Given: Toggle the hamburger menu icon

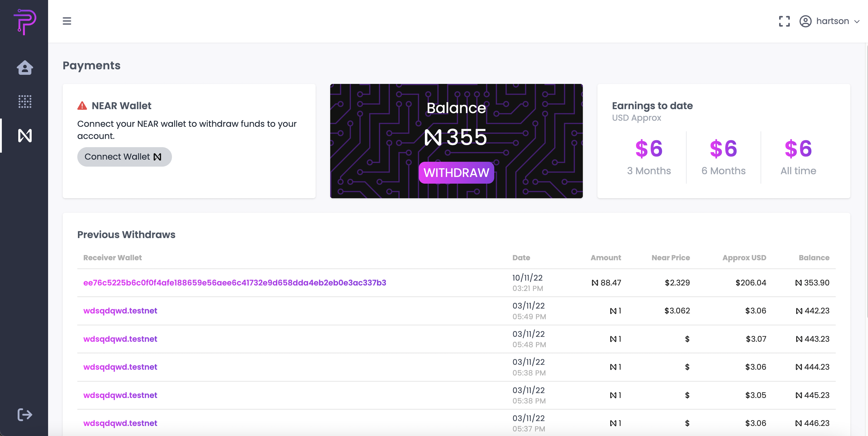Looking at the screenshot, I should 67,21.
